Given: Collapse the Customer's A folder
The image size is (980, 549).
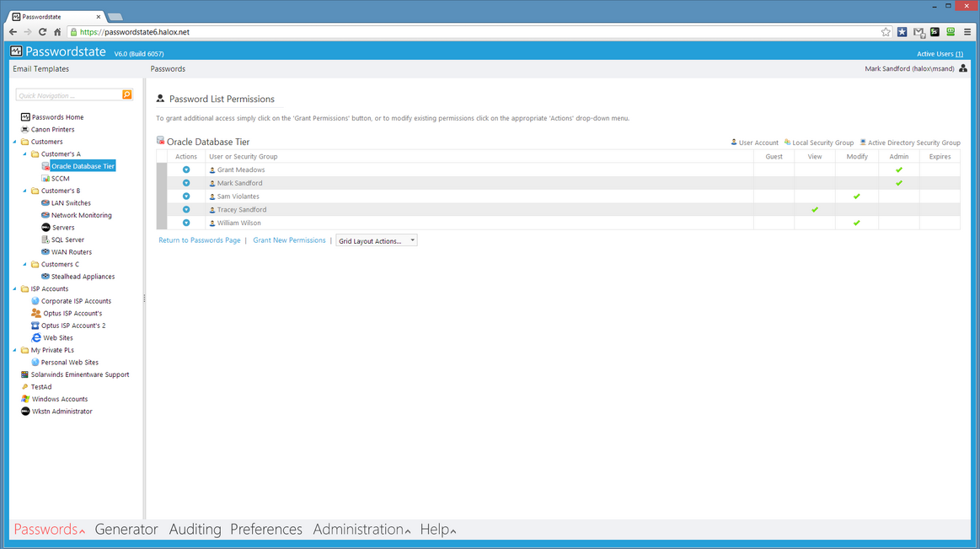Looking at the screenshot, I should click(25, 153).
